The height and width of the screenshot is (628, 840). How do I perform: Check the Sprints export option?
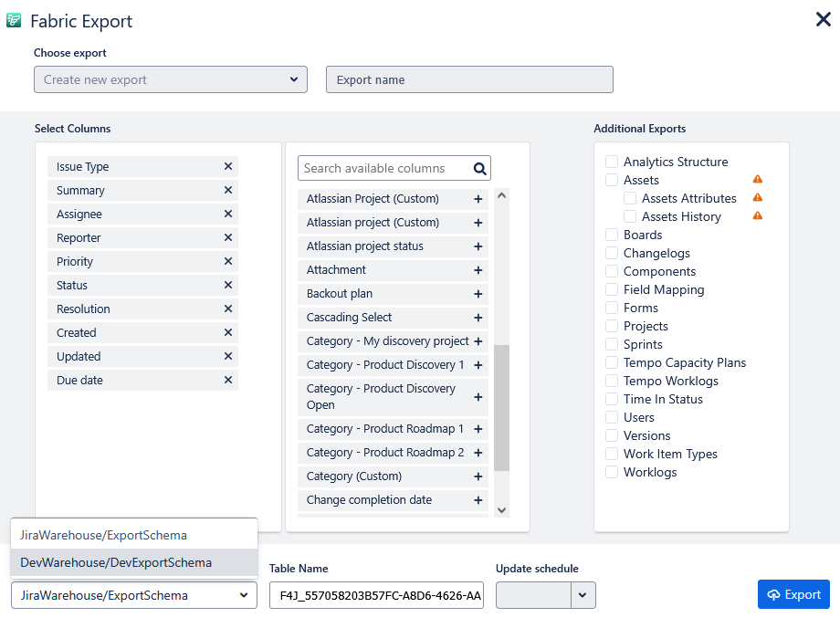coord(612,344)
